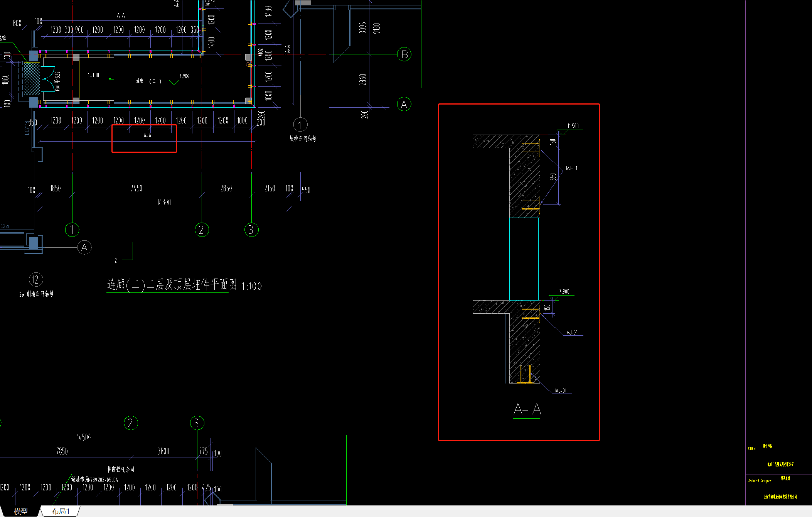
Task: Click the 2150 dimension text
Action: pyautogui.click(x=270, y=188)
